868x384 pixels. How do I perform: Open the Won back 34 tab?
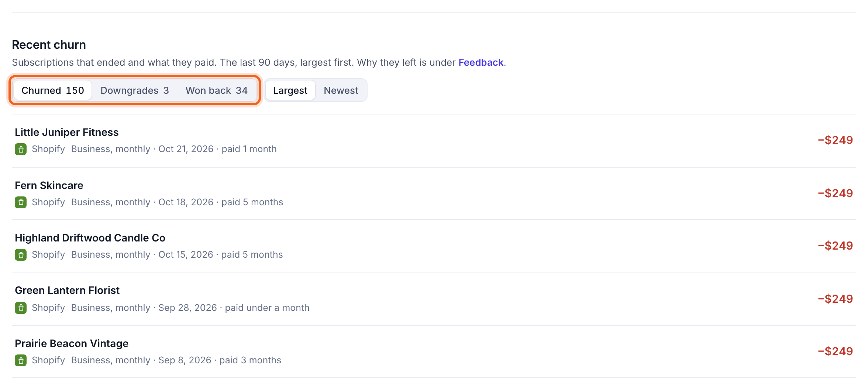[x=217, y=90]
